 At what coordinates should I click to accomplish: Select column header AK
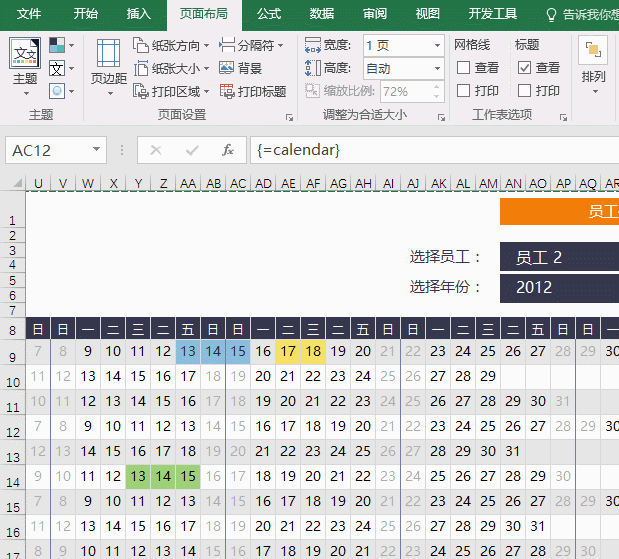[439, 183]
